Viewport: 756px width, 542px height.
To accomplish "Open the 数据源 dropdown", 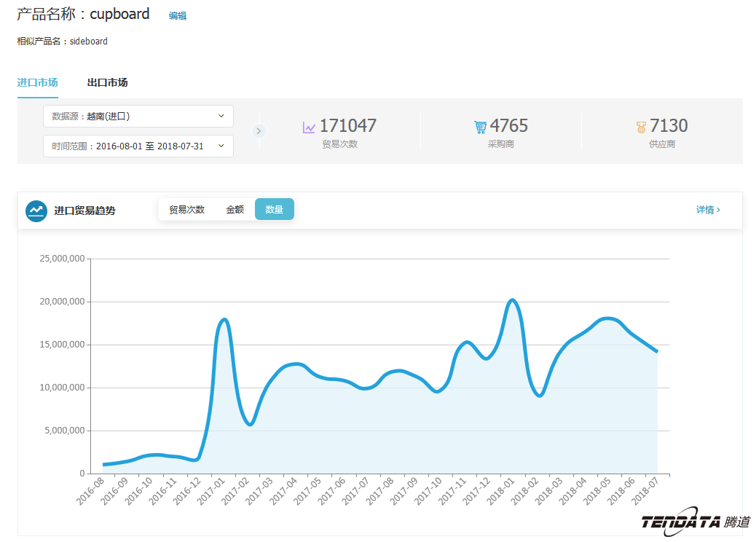I will point(138,116).
